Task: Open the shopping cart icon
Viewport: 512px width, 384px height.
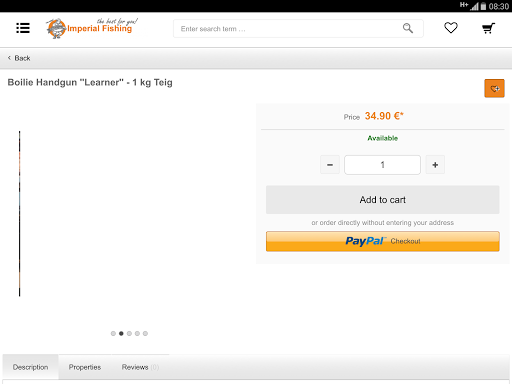Action: coord(488,28)
